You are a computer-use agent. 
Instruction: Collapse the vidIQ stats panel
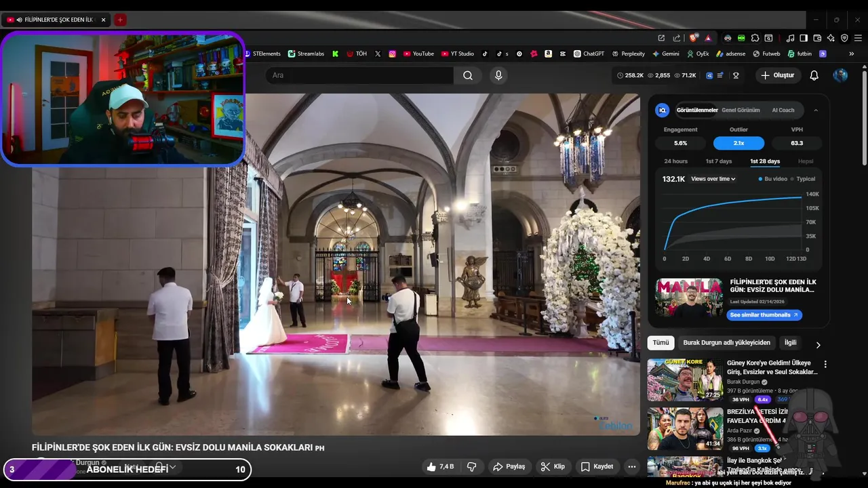(x=816, y=110)
